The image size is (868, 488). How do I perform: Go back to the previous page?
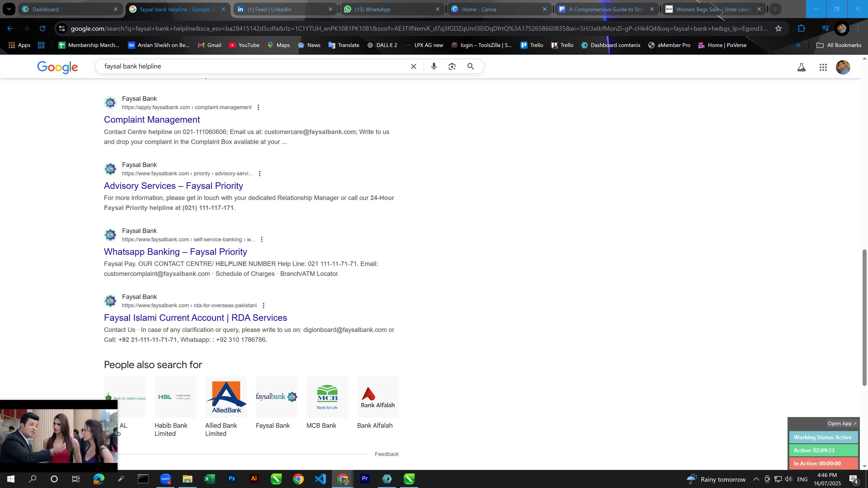[x=10, y=29]
